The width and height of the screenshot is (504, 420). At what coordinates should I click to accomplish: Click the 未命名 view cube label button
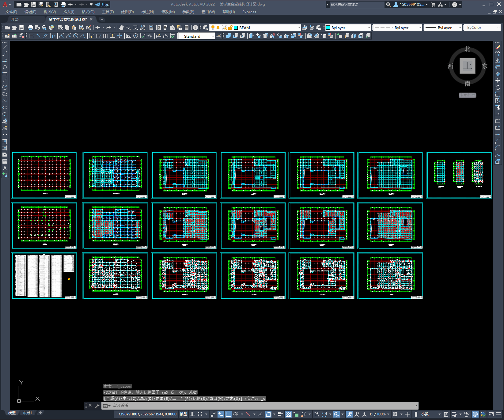click(x=467, y=95)
